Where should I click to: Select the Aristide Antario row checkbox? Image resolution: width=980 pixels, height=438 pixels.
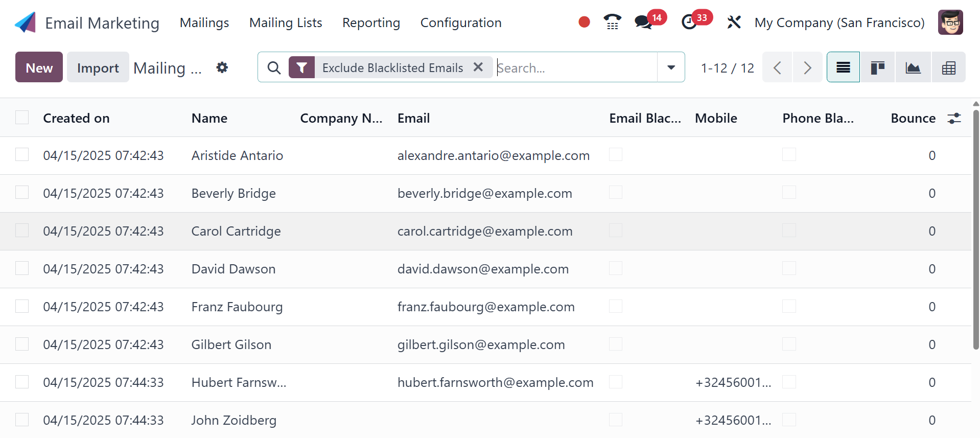(22, 155)
